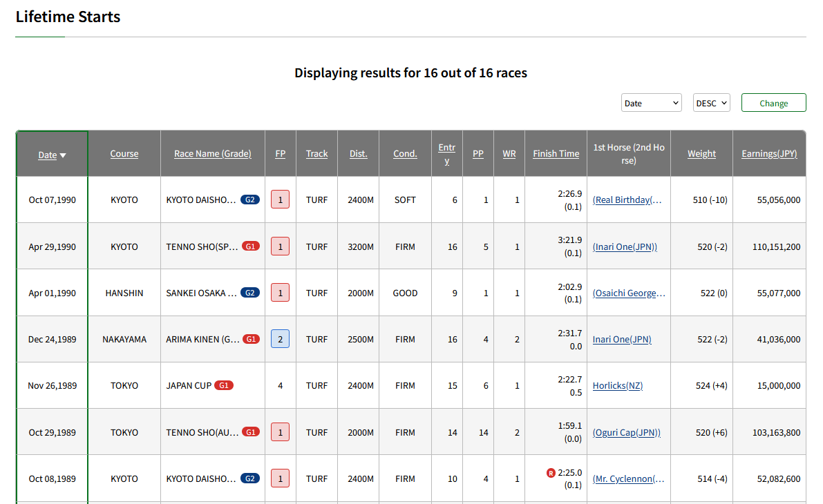Sort by WR column header
Screen dimensions: 823x504
[509, 154]
